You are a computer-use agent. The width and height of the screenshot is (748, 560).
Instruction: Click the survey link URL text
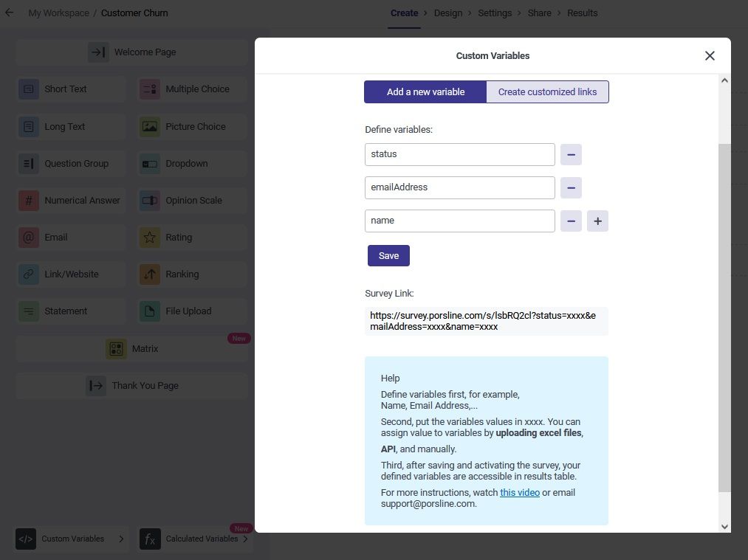click(x=483, y=321)
